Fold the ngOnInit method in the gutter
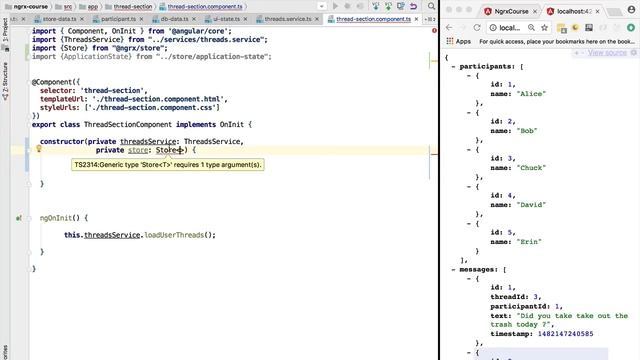The width and height of the screenshot is (640, 360). 29,218
